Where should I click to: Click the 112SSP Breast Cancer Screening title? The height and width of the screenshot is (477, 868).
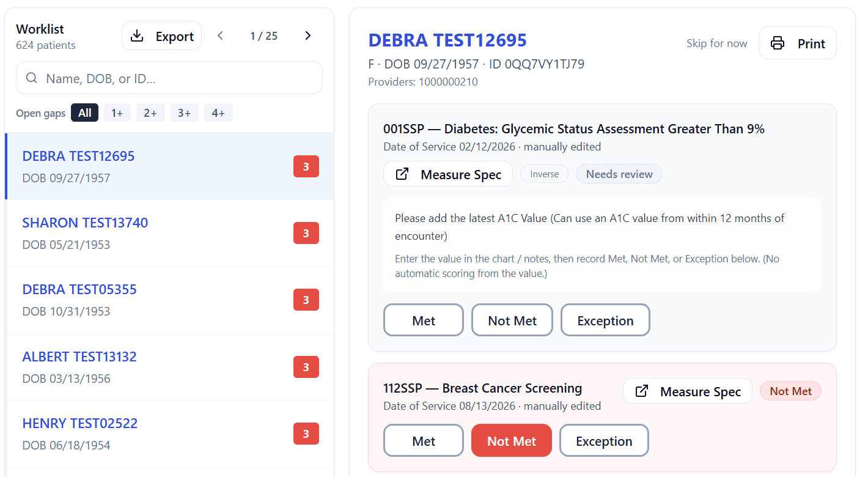point(483,388)
